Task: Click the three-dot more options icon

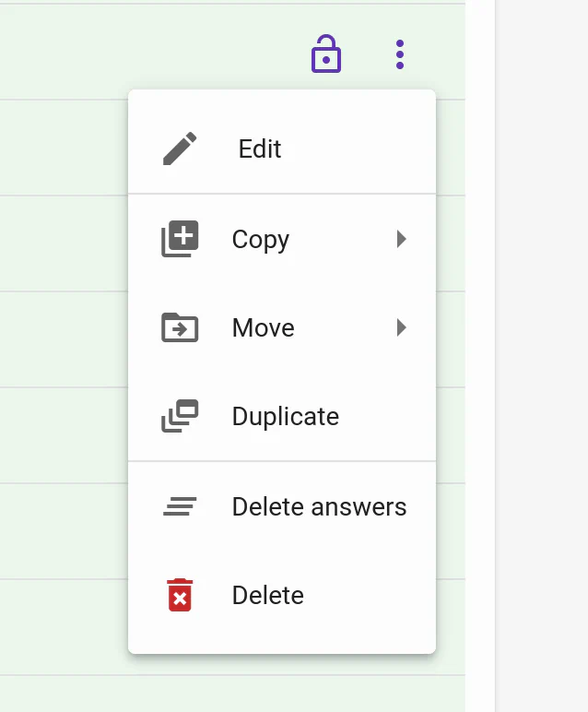Action: coord(399,54)
